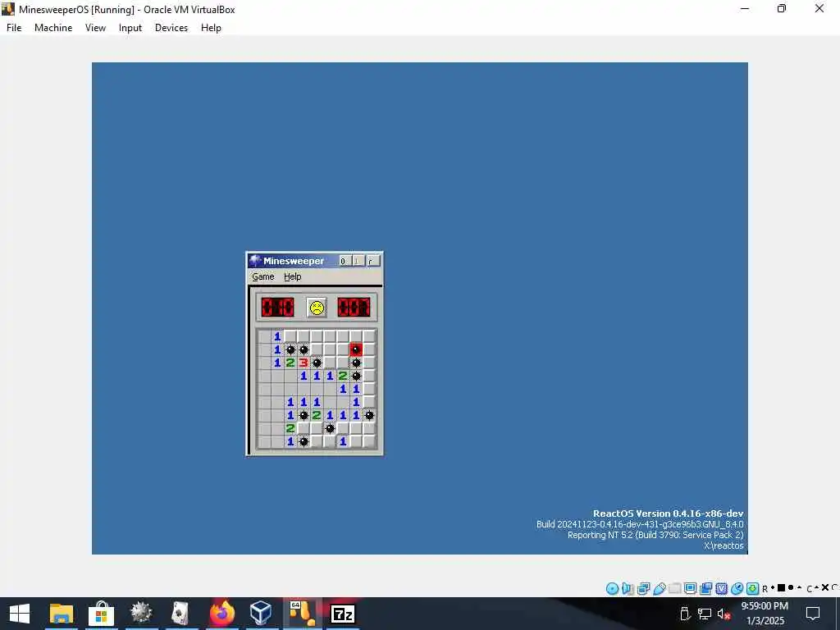The height and width of the screenshot is (630, 840).
Task: Open the VirtualBox cube icon on taskbar
Action: (261, 613)
